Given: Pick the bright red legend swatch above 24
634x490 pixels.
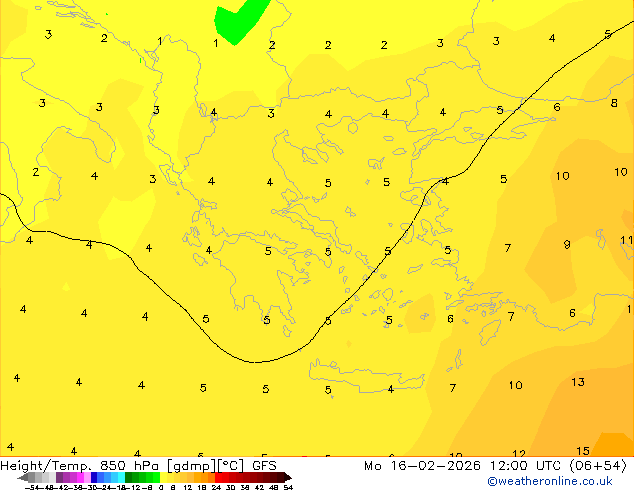Looking at the screenshot, I should (218, 477).
